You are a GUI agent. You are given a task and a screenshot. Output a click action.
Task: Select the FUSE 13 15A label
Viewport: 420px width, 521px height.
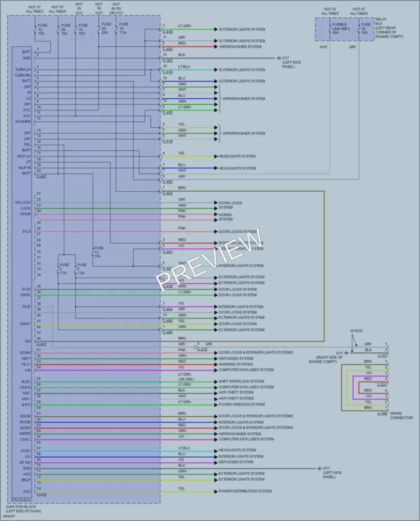(x=99, y=252)
